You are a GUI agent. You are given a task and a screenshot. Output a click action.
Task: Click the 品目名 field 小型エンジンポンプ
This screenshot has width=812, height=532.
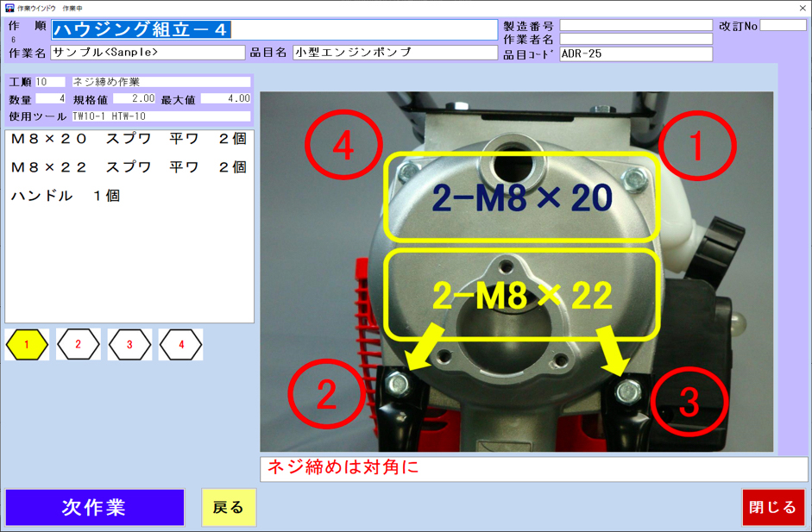(x=395, y=53)
